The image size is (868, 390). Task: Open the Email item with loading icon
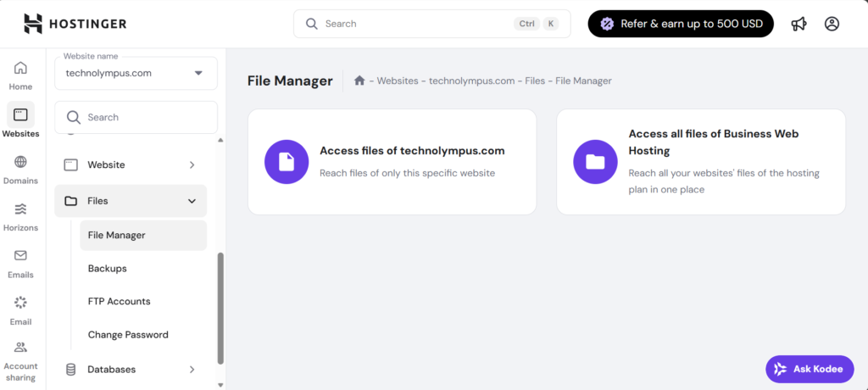point(20,310)
